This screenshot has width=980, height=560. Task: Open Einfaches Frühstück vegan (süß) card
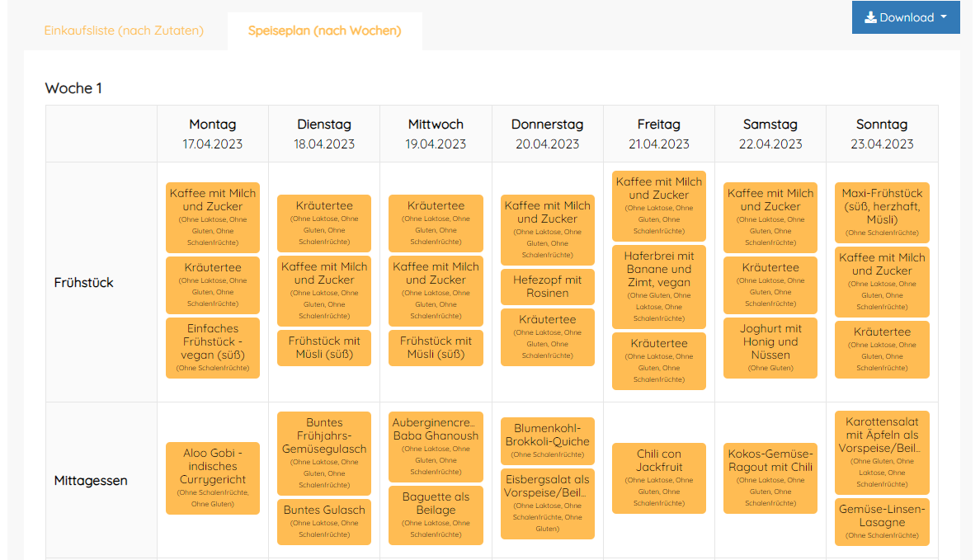pos(213,347)
